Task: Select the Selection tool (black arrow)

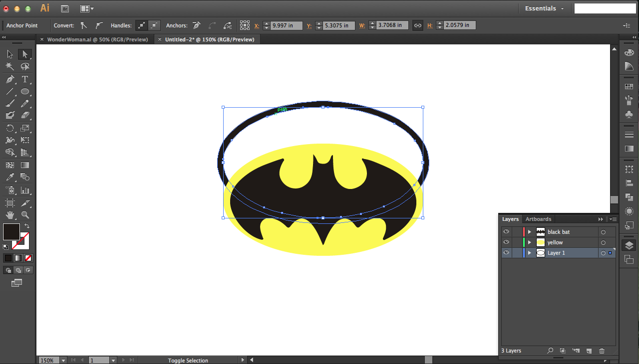Action: tap(10, 54)
